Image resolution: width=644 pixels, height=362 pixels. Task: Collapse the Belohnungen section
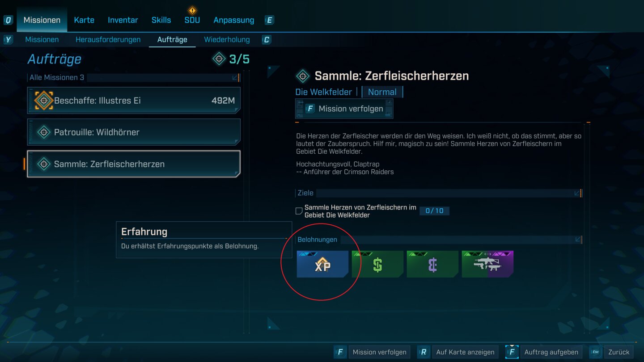point(577,240)
